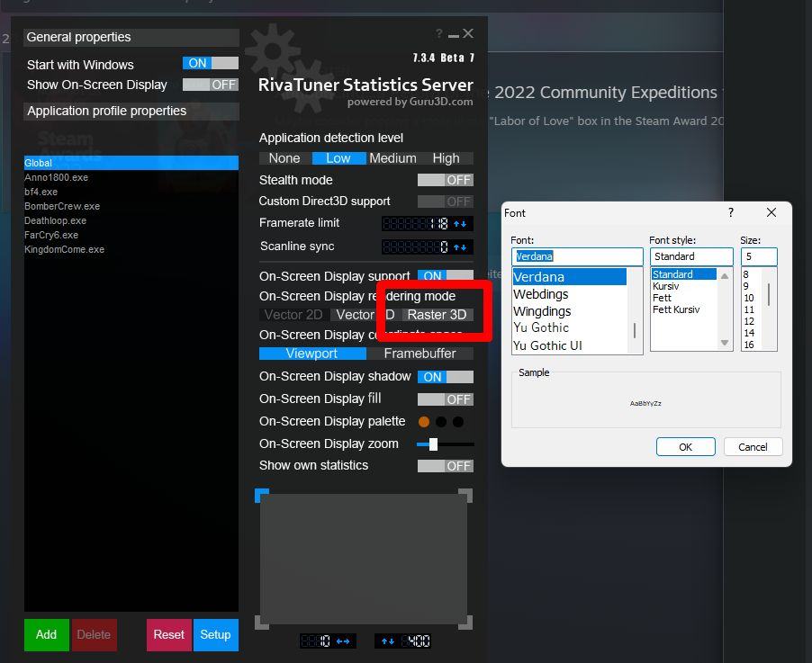Select top-right corner anchor of preview
812x663 pixels.
(x=465, y=496)
